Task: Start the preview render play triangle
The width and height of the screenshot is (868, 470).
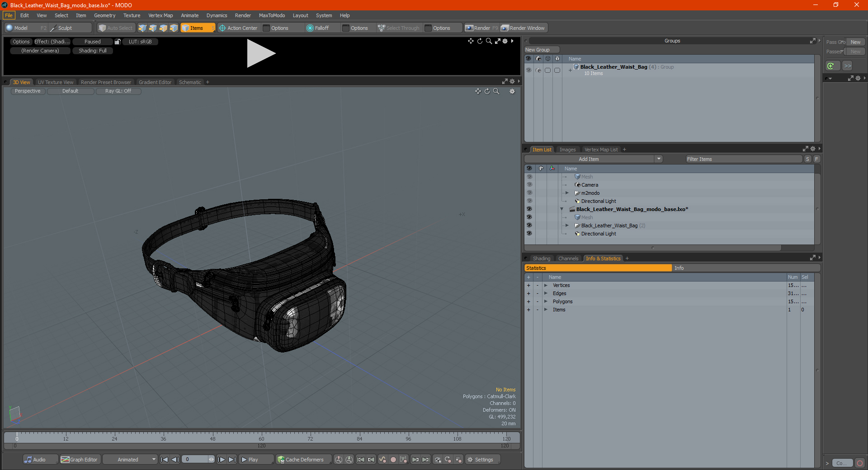Action: tap(260, 53)
